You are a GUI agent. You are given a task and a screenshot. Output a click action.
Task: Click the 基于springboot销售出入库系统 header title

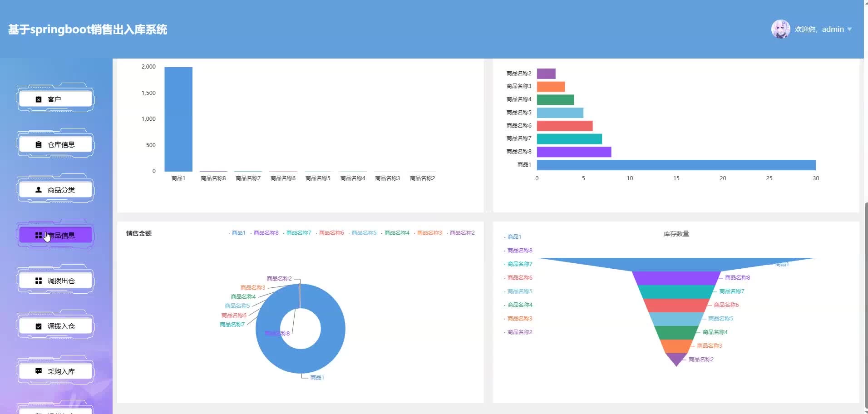click(x=88, y=30)
